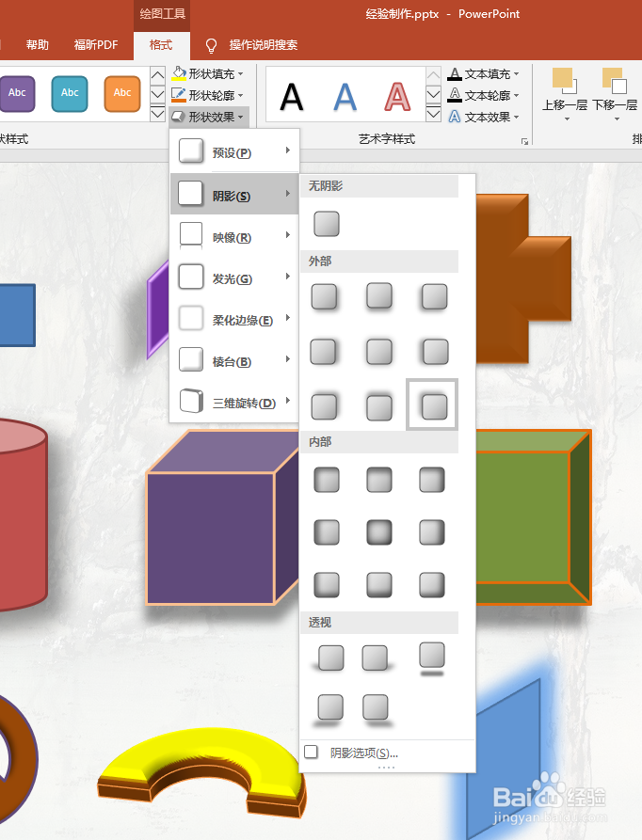The width and height of the screenshot is (642, 840).
Task: Pick the middle-row left outer shadow preset
Action: click(x=323, y=352)
